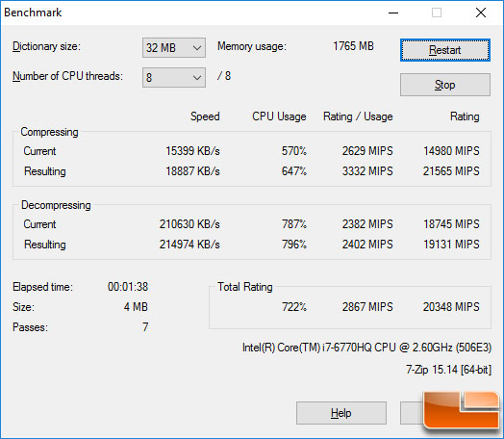
Task: Close the Benchmark window
Action: coord(481,13)
